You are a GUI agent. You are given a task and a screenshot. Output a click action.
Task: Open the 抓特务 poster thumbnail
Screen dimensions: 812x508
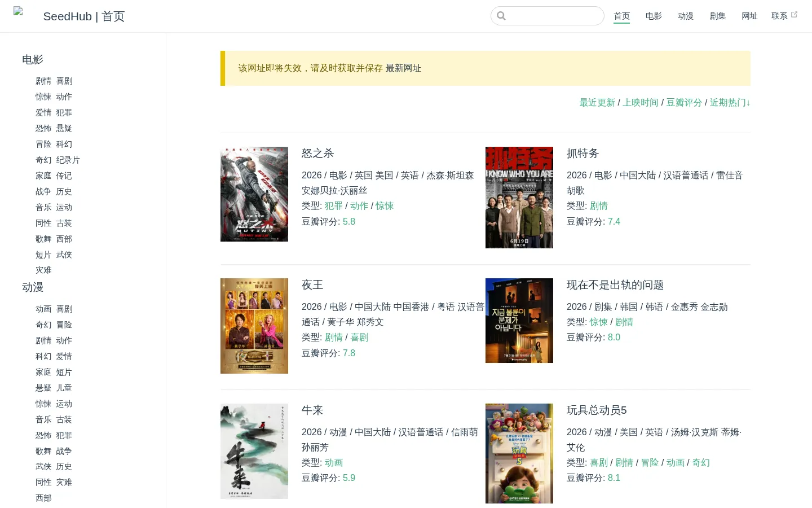[519, 198]
